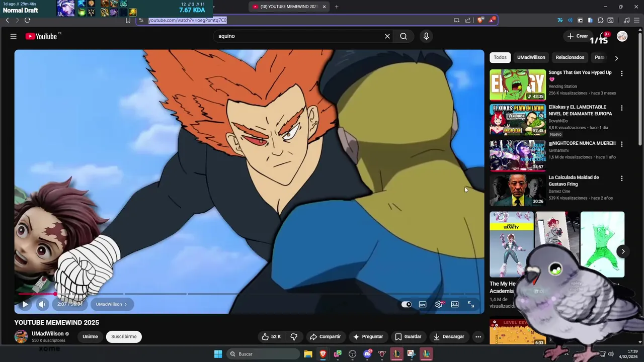Open options for Songs That Get You Hyped Up
Screen dimensions: 644x362
tap(622, 73)
